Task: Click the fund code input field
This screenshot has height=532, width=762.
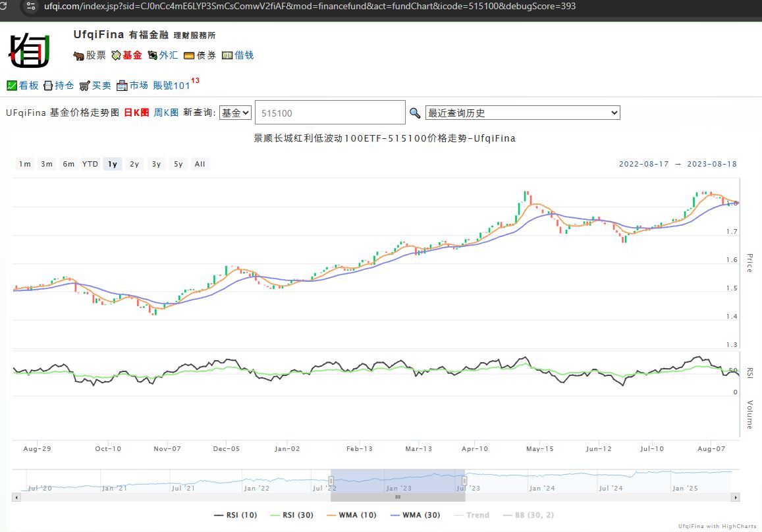Action: point(329,113)
